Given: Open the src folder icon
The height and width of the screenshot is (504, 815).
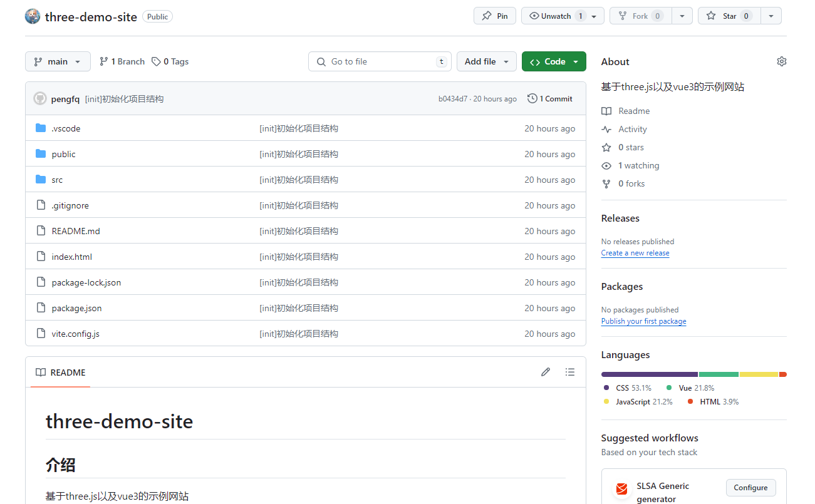Looking at the screenshot, I should [x=41, y=180].
